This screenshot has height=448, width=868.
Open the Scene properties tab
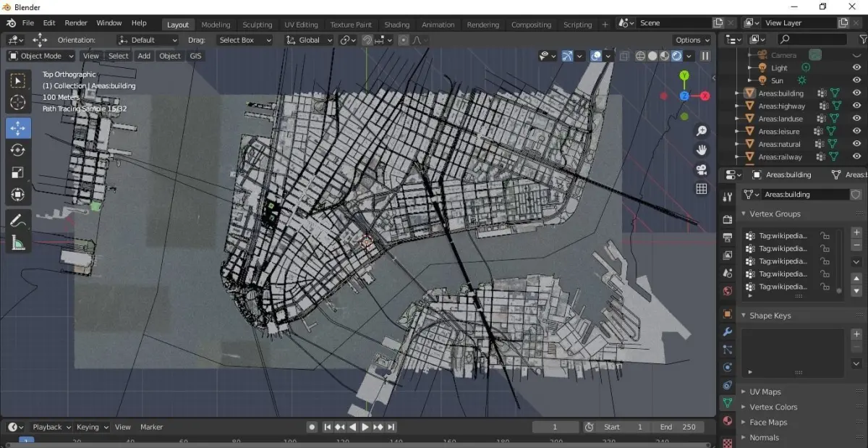[x=728, y=274]
